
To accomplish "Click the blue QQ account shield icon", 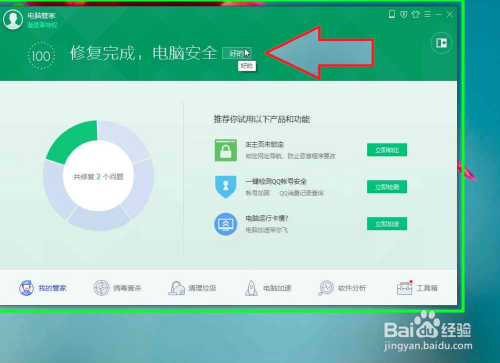I will coord(226,187).
